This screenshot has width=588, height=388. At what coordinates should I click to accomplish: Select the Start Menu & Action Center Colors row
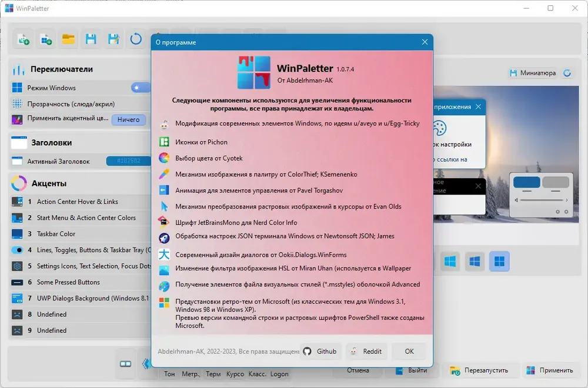[81, 218]
